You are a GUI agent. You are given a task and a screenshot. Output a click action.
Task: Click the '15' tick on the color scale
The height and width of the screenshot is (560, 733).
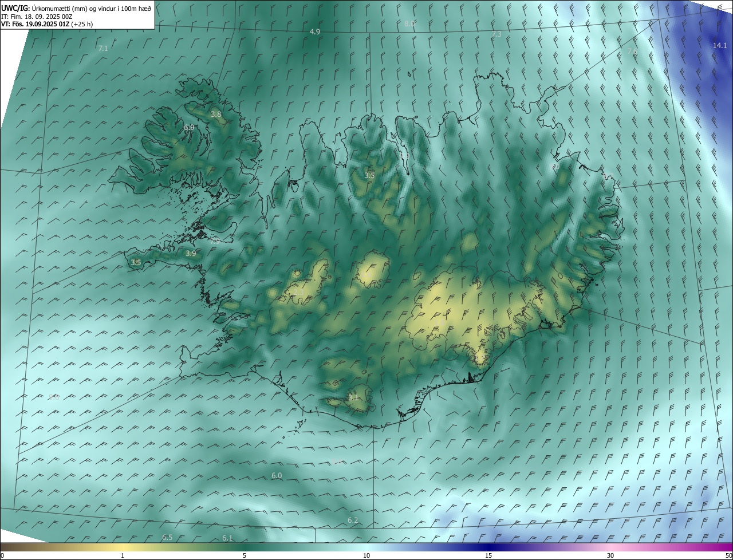pyautogui.click(x=488, y=556)
